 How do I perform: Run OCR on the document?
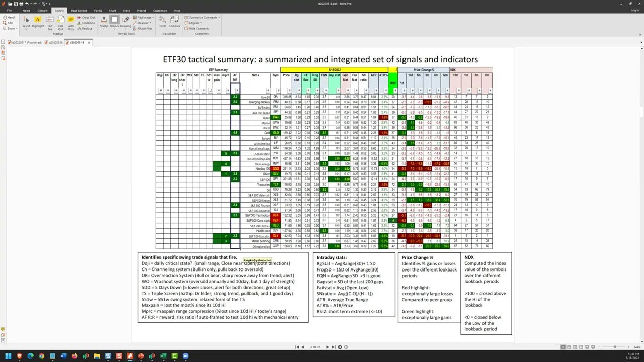coord(163,21)
